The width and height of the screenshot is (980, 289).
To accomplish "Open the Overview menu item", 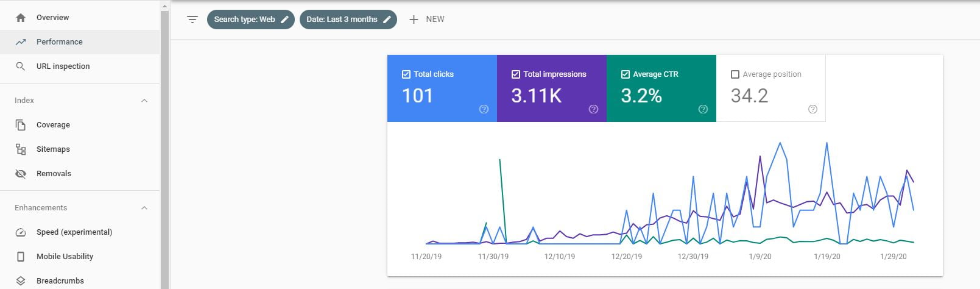I will (x=80, y=18).
